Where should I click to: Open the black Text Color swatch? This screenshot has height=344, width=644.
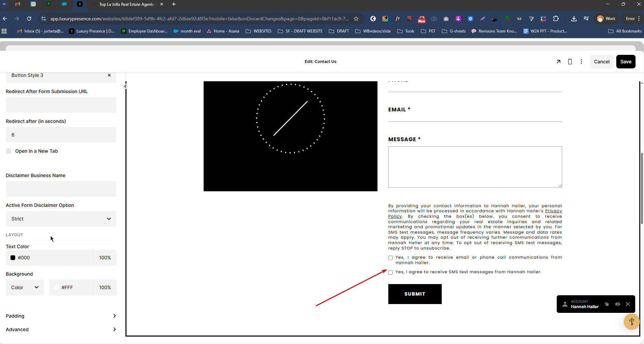(13, 258)
